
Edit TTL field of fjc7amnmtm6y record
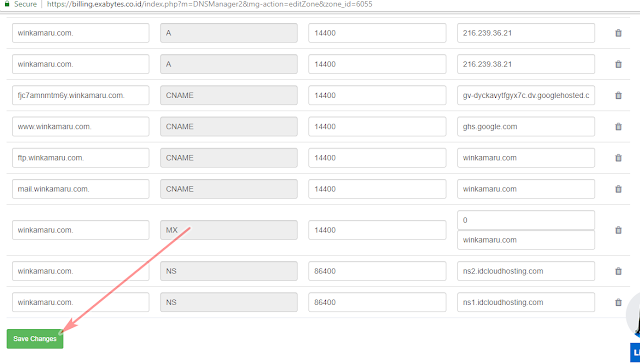[377, 95]
